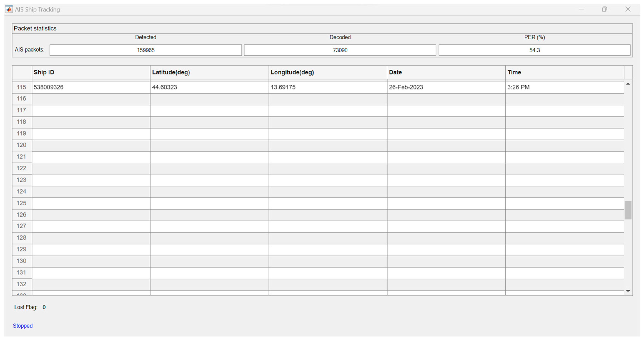Click the PER (%) field showing 54.3
644x342 pixels.
coord(534,50)
